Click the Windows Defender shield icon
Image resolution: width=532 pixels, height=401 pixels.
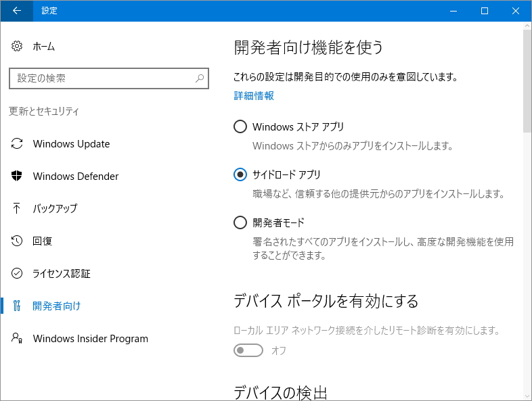click(x=17, y=176)
